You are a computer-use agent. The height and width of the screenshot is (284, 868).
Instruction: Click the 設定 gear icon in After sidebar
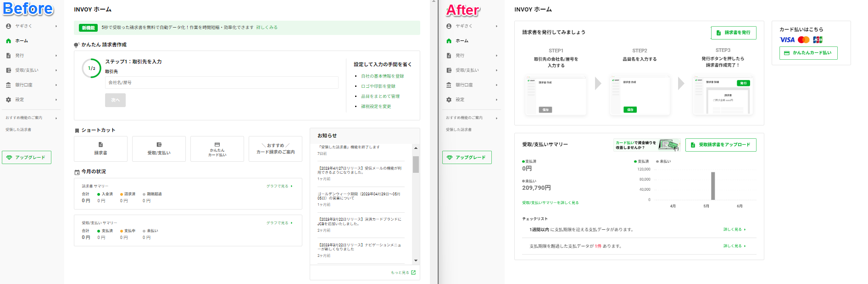pos(449,100)
